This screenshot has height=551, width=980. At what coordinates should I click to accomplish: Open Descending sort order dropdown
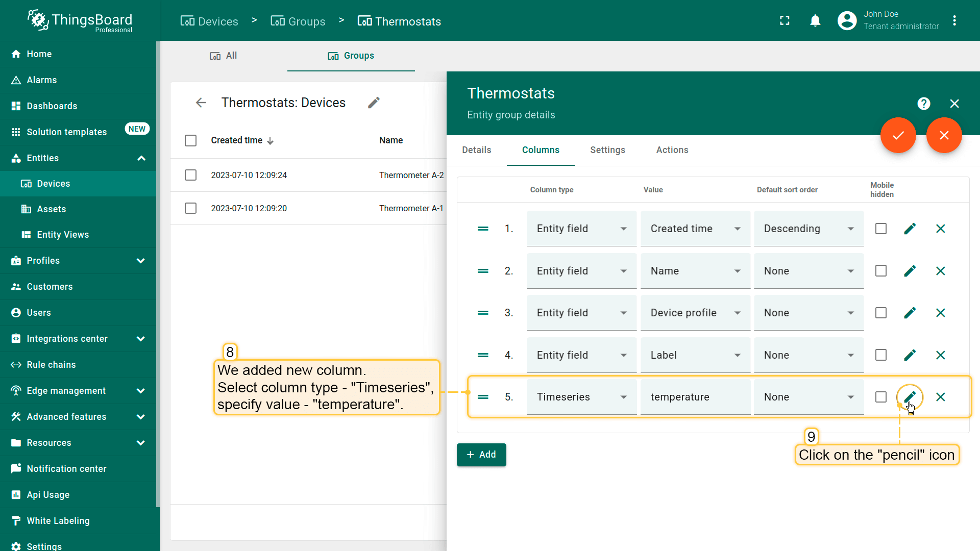pos(808,229)
